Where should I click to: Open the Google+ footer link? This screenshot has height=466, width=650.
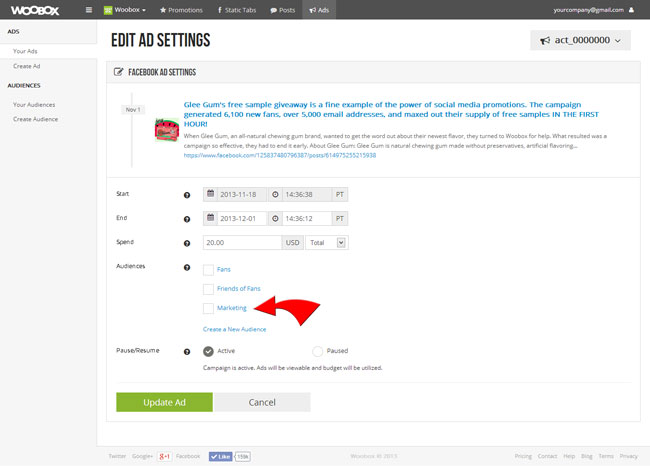point(142,456)
